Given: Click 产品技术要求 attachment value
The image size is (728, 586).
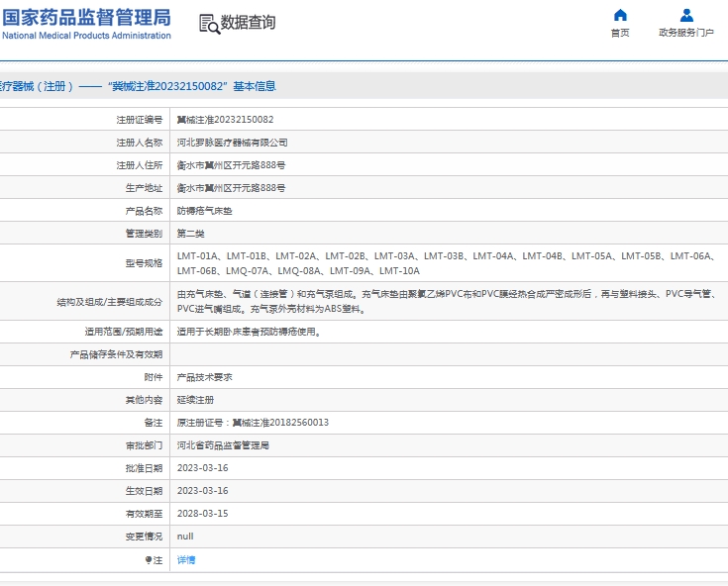Looking at the screenshot, I should coord(204,377).
